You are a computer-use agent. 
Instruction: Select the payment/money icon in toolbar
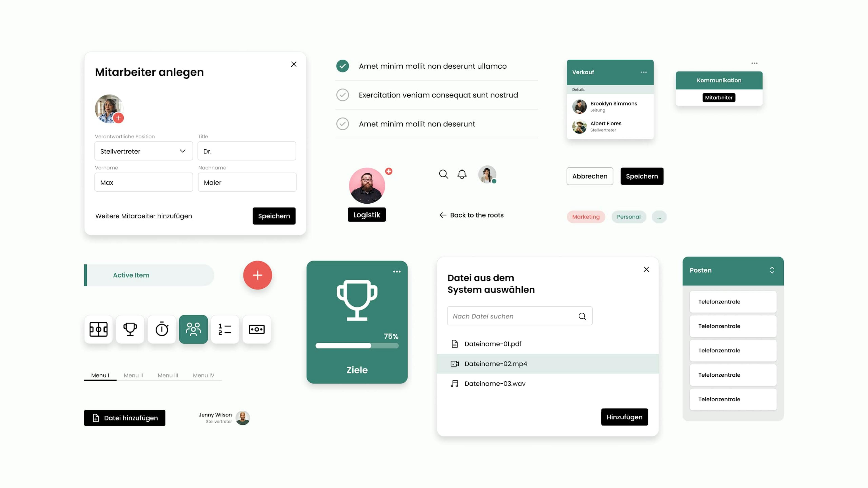coord(256,329)
